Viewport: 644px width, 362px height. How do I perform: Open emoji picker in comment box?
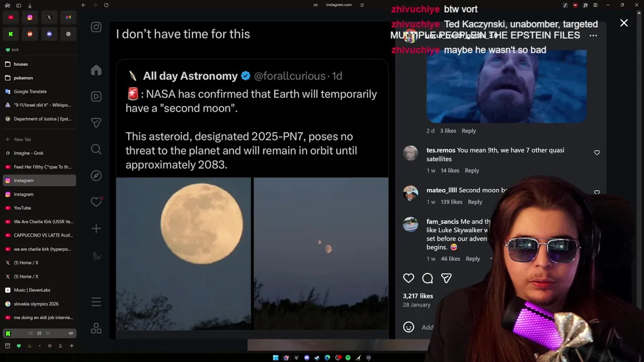coord(409,327)
